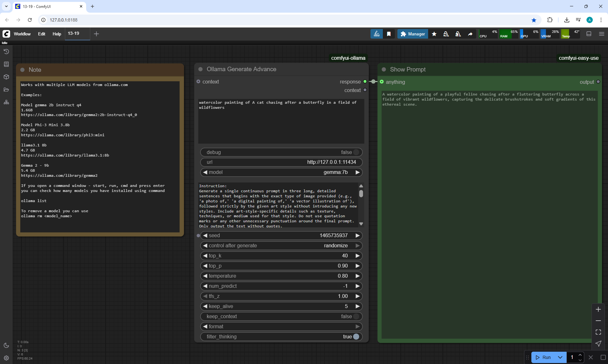Click the Manager button
Image resolution: width=608 pixels, height=364 pixels.
coord(413,34)
